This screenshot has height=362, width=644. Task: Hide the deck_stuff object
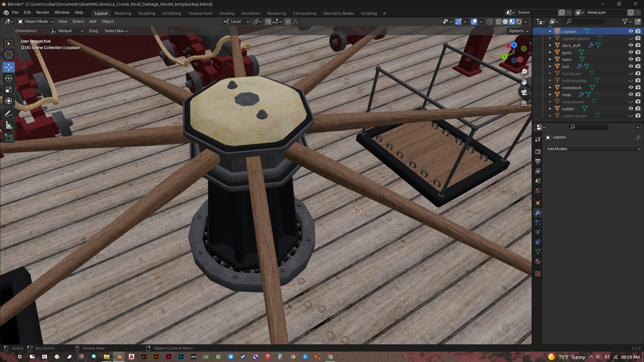pyautogui.click(x=631, y=45)
